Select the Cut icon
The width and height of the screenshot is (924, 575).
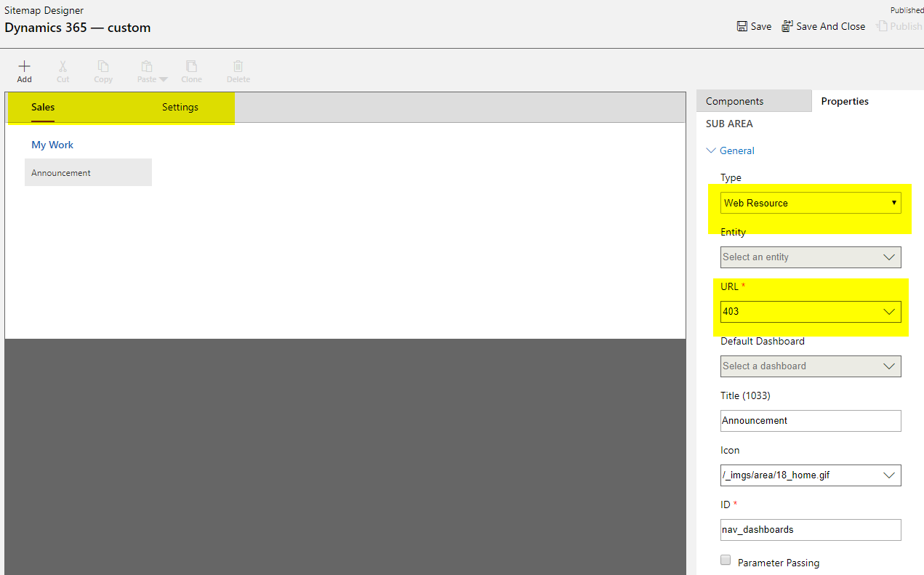click(x=63, y=71)
